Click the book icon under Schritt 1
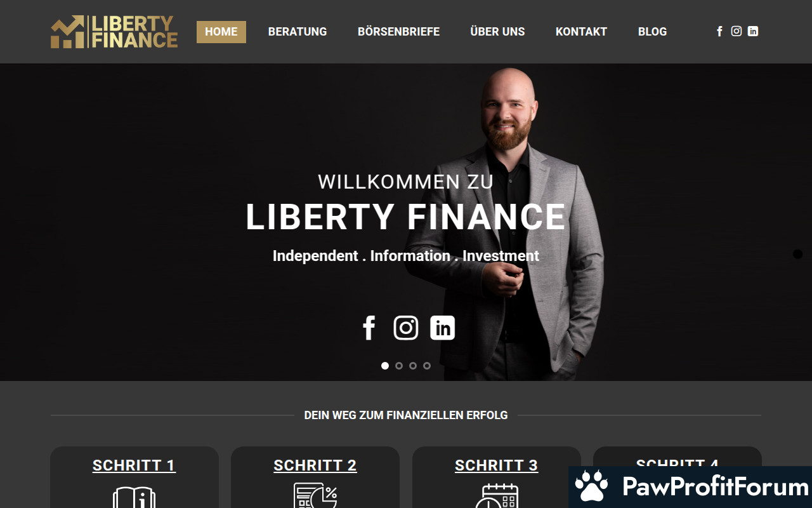This screenshot has height=508, width=812. pos(134,497)
